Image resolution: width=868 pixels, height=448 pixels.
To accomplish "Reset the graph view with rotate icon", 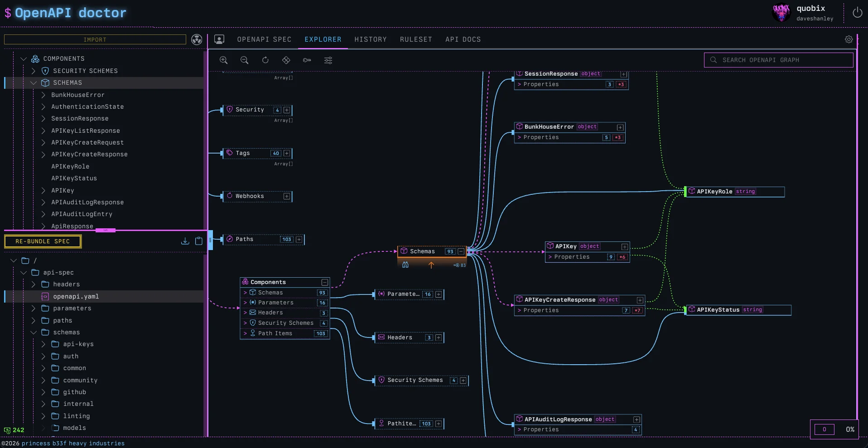I will [265, 60].
